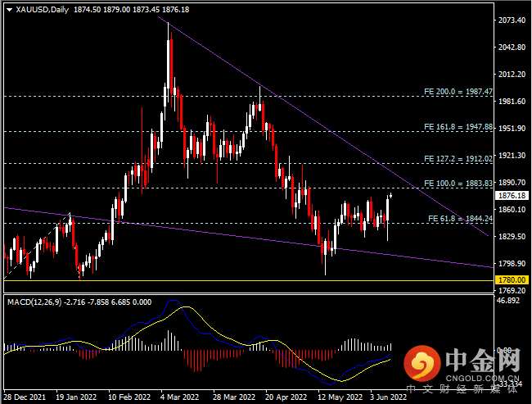The width and height of the screenshot is (532, 404).
Task: Click the 1921.30 price axis label
Action: [x=512, y=155]
